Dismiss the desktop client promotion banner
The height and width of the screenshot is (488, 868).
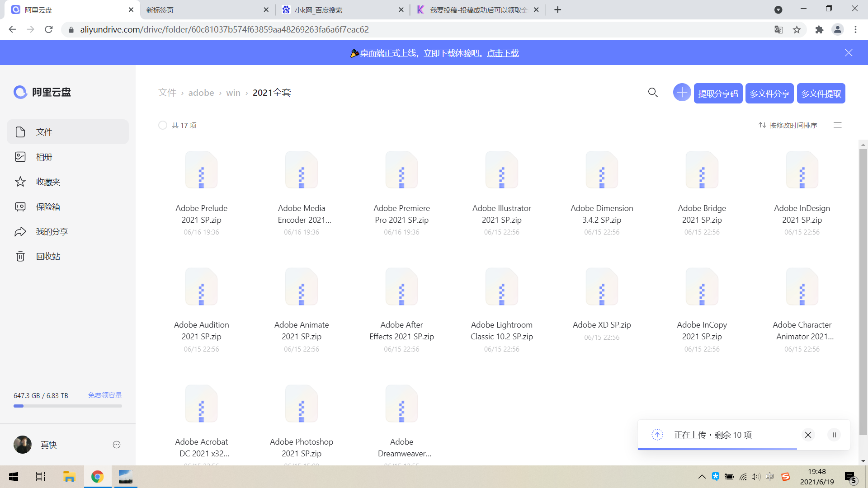pos(848,52)
